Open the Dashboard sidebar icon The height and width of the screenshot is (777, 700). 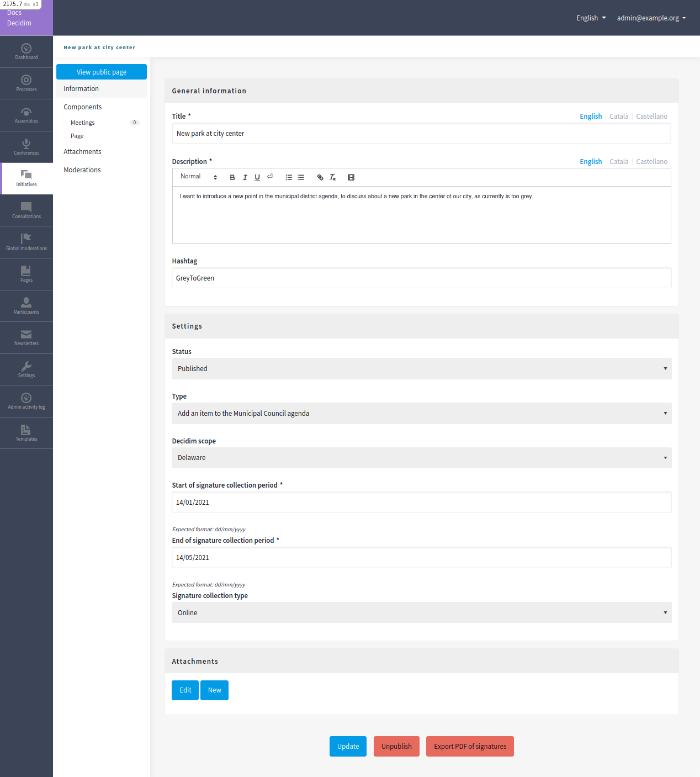(26, 51)
